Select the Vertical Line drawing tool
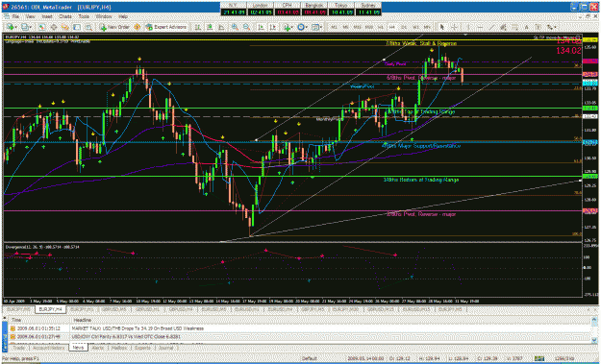 click(468, 27)
